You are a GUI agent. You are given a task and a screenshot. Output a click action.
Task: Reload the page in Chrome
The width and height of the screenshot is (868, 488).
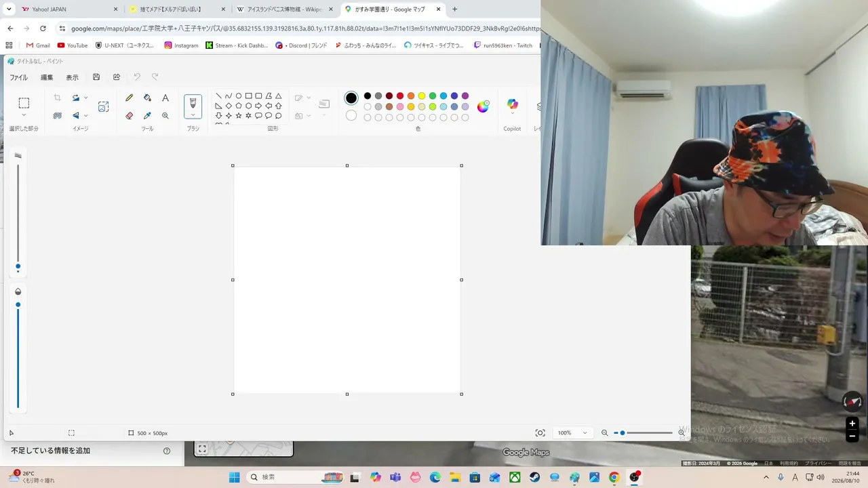[x=43, y=28]
